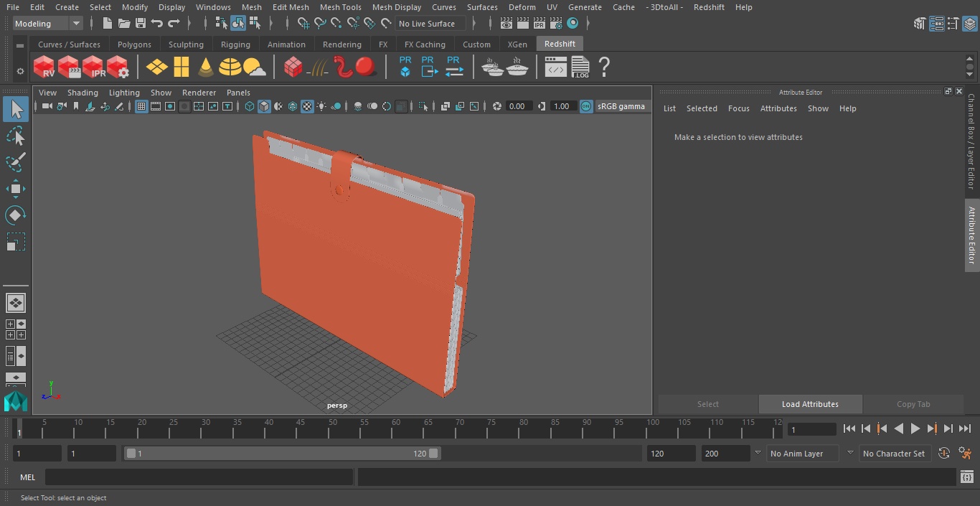
Task: Open Redshift render settings cube icon
Action: click(x=118, y=67)
